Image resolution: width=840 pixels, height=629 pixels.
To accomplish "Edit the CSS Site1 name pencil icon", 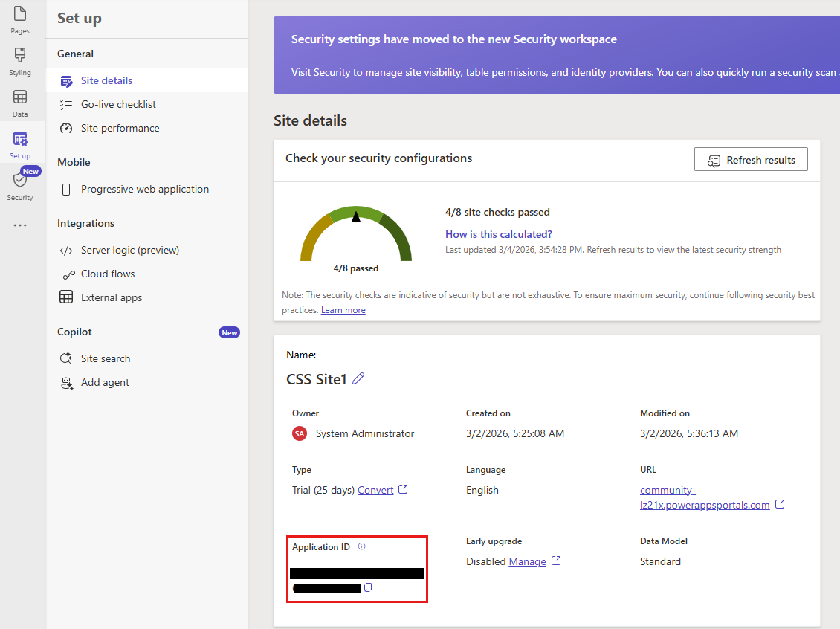I will (358, 378).
